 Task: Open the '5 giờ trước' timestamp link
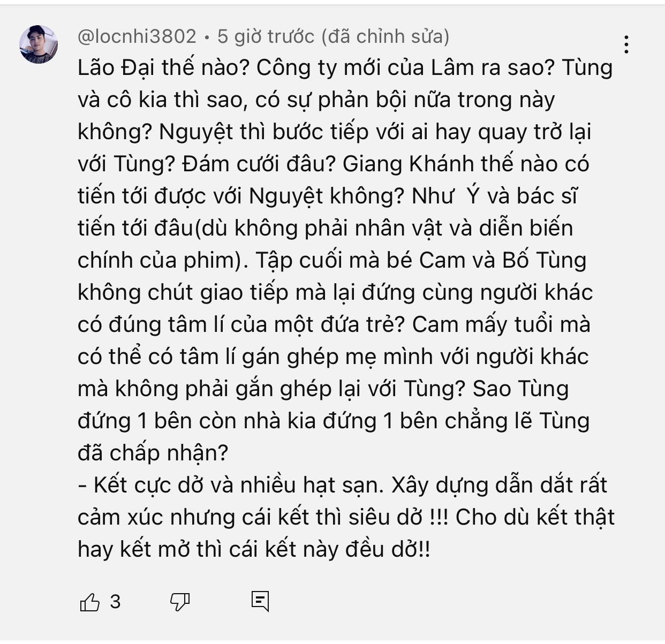click(266, 36)
